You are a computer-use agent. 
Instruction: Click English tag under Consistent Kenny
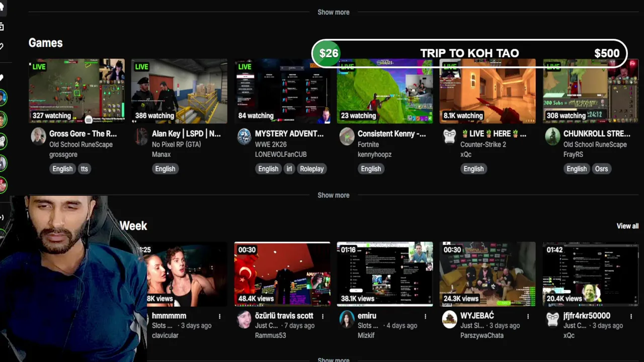pos(371,169)
